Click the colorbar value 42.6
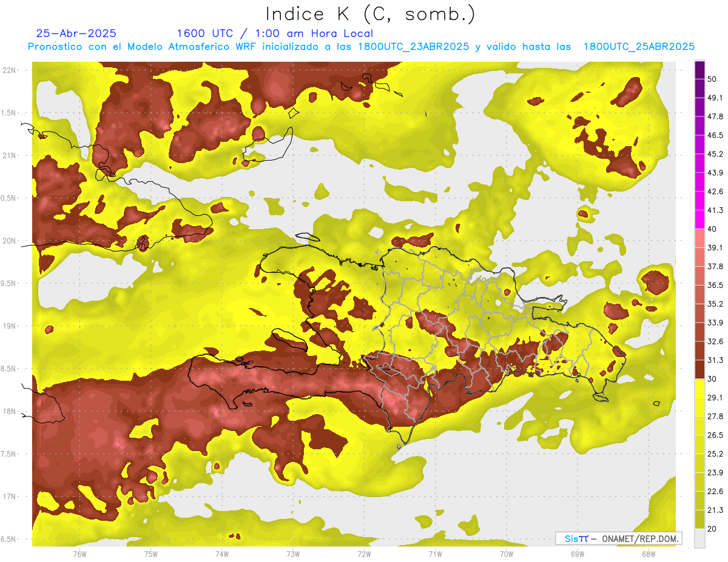Image resolution: width=728 pixels, height=562 pixels. pos(715,192)
